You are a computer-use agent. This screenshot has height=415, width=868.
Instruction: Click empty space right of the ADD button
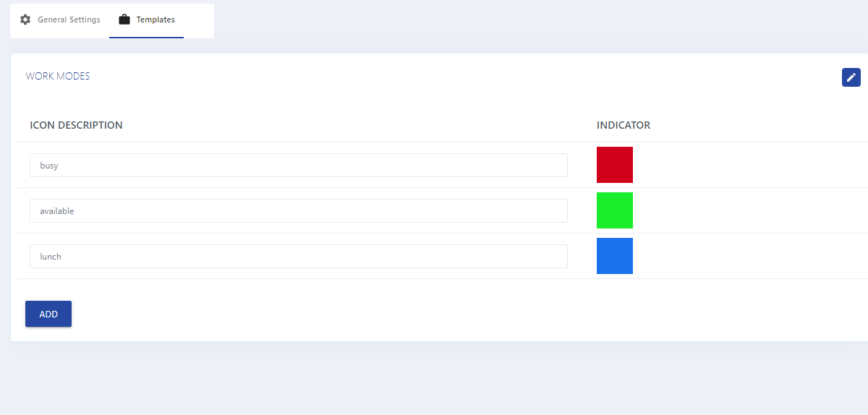click(434, 314)
